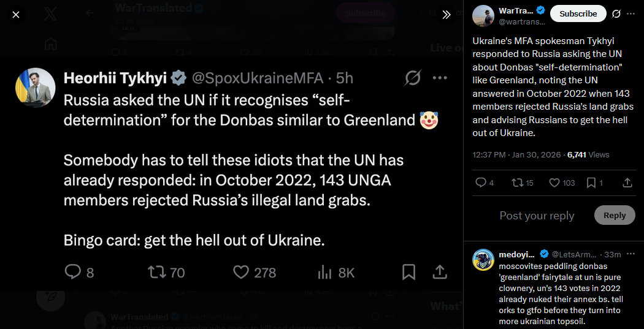Image resolution: width=644 pixels, height=329 pixels.
Task: Bookmark the WarTranslated post
Action: coord(594,183)
